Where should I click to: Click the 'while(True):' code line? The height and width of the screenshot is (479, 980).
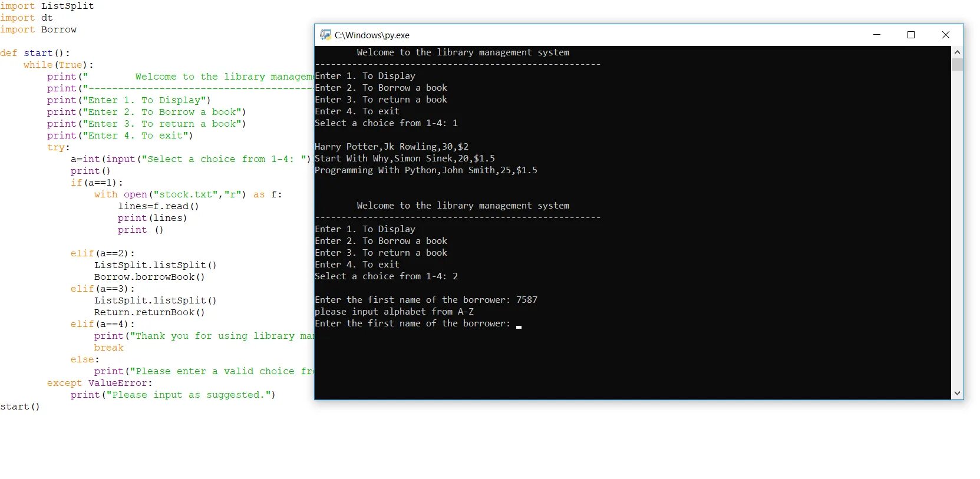click(x=59, y=65)
